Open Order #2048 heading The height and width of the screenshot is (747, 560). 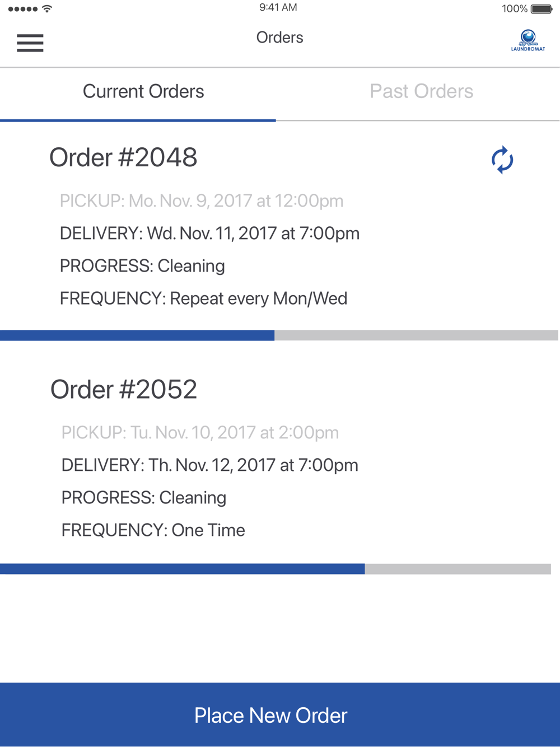(123, 157)
